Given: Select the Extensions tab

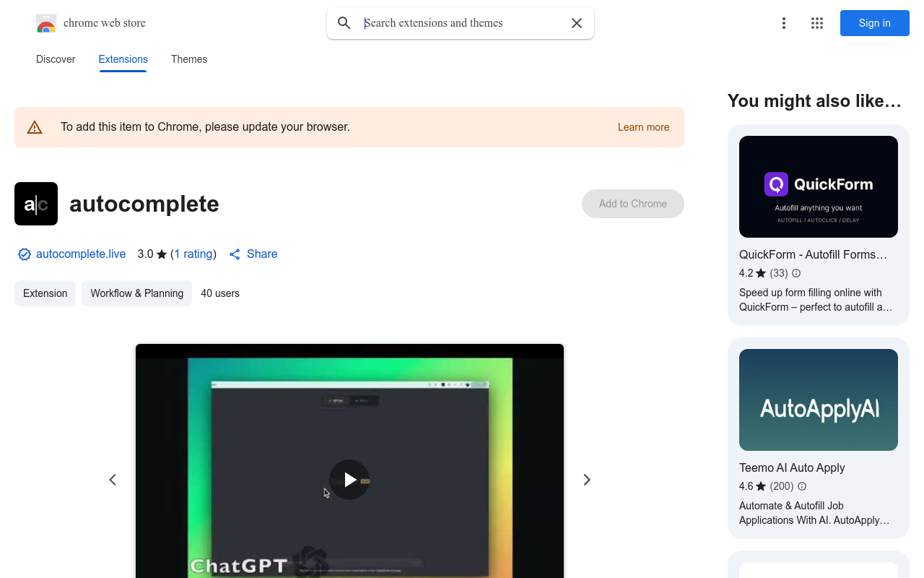Looking at the screenshot, I should tap(123, 59).
